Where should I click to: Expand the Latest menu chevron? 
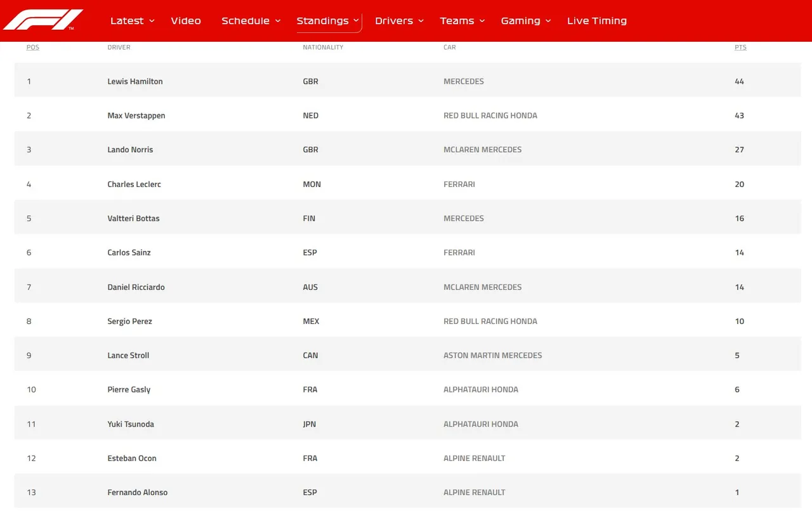pos(152,21)
